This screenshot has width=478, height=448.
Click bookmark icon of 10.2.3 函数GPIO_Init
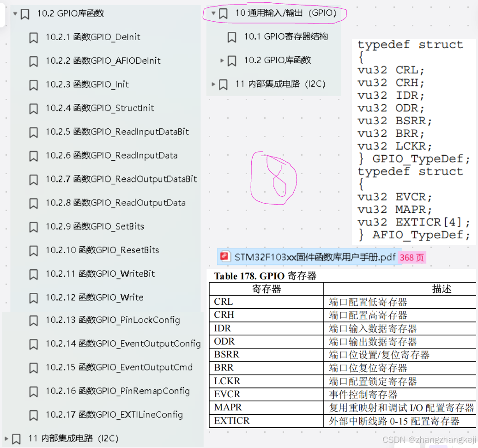click(x=33, y=85)
